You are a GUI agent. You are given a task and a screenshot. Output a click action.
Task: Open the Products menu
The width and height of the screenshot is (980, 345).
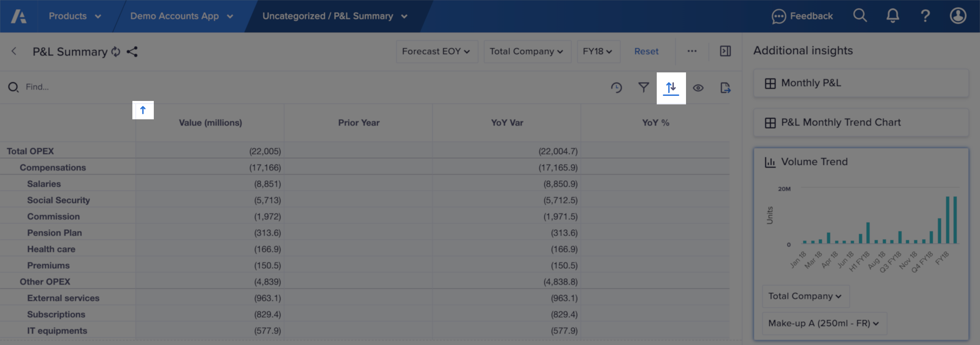[75, 16]
